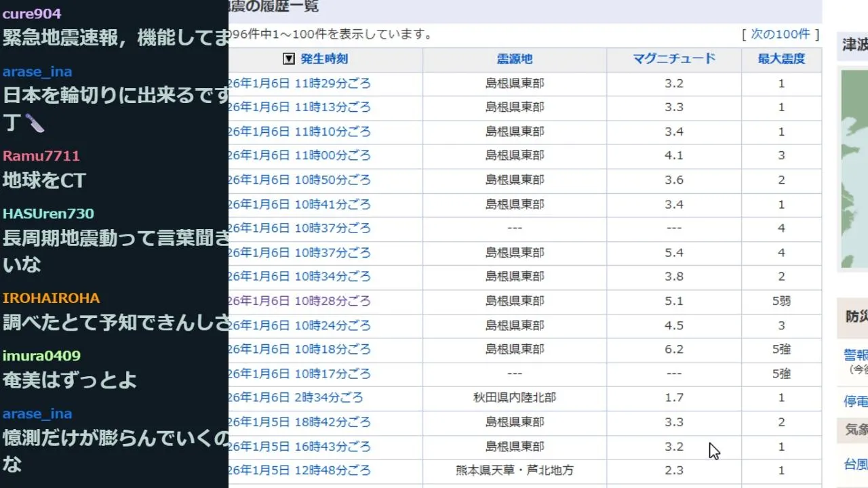Screen dimensions: 868x488
Task: Open the 10時50分ごろ earthquake entry
Action: point(300,180)
